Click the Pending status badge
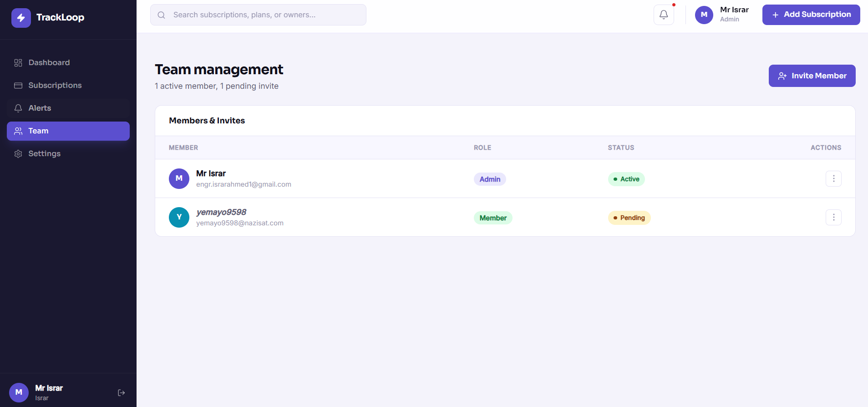 click(x=629, y=218)
